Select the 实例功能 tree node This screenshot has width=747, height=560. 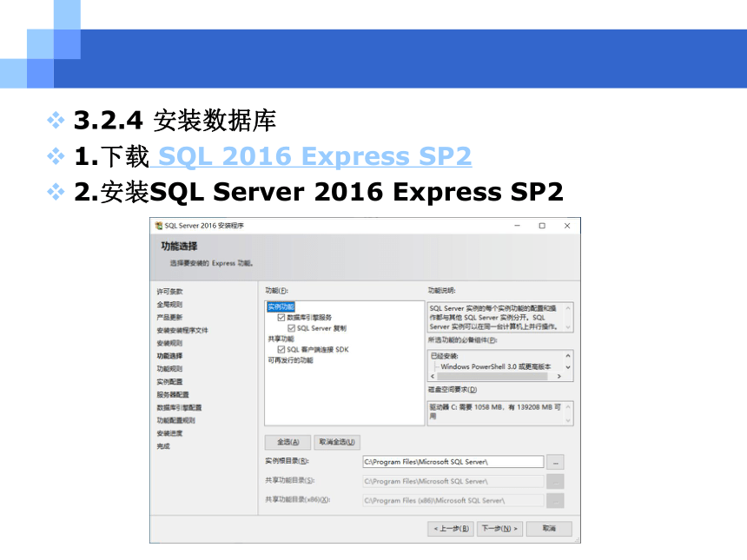(281, 306)
